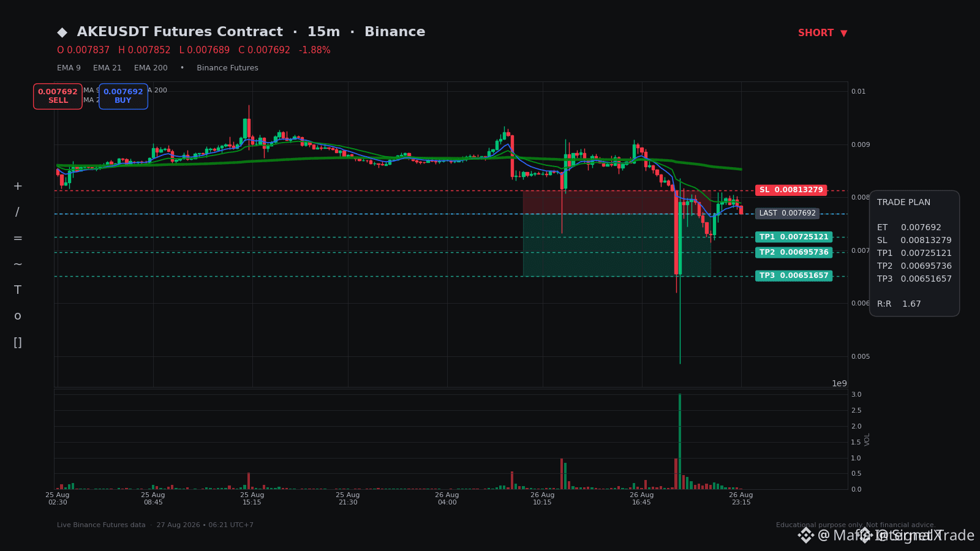Click the "Binance" exchange name in the title
Image resolution: width=980 pixels, height=551 pixels.
click(x=394, y=32)
